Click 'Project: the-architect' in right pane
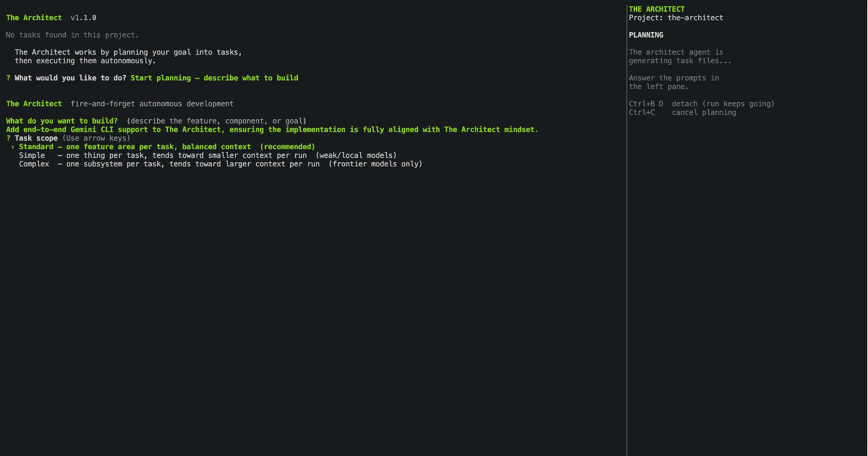868x456 pixels. click(x=676, y=18)
